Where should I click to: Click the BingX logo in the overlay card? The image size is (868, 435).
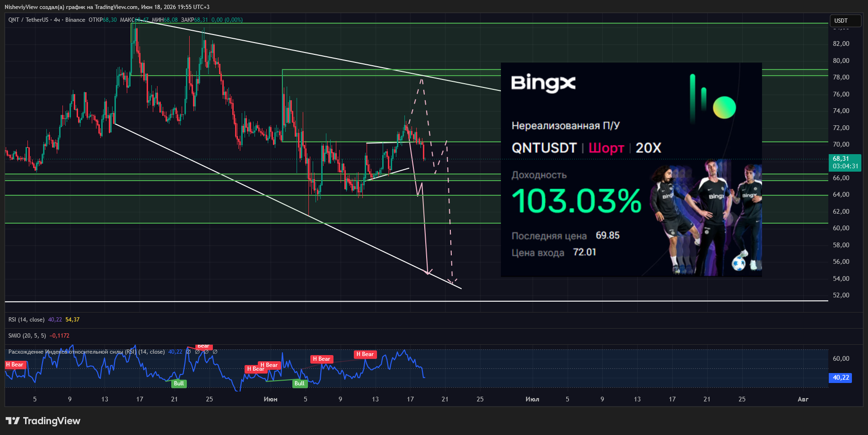tap(543, 84)
